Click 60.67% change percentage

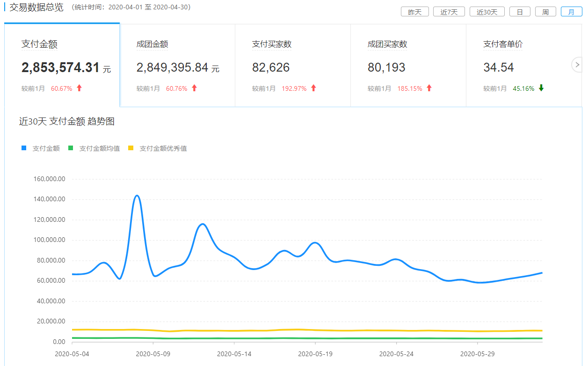62,88
